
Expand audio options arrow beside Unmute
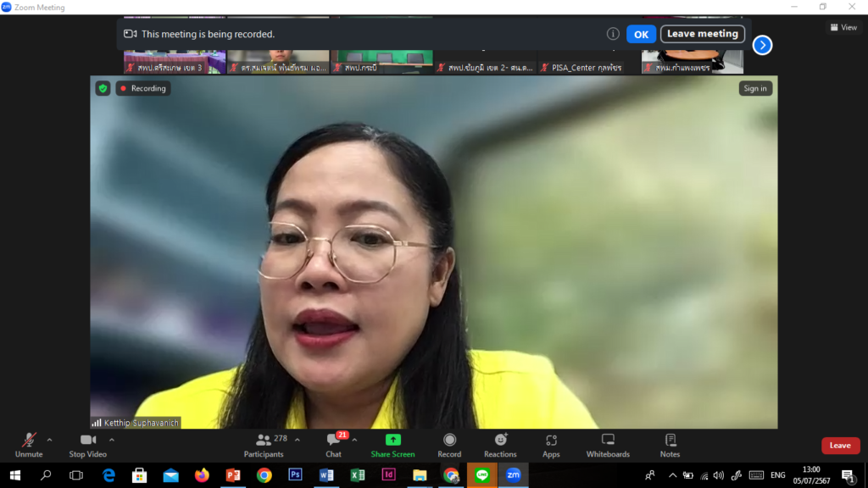(x=49, y=440)
